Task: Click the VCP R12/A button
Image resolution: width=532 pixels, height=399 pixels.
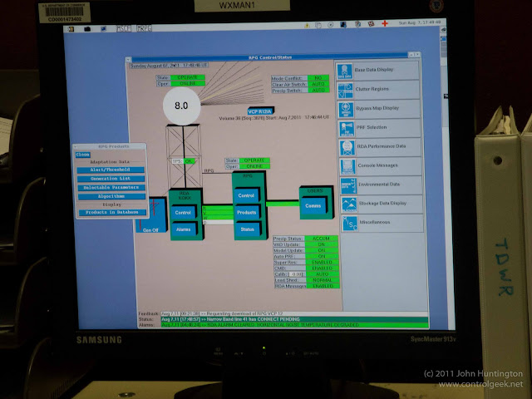Action: point(260,111)
